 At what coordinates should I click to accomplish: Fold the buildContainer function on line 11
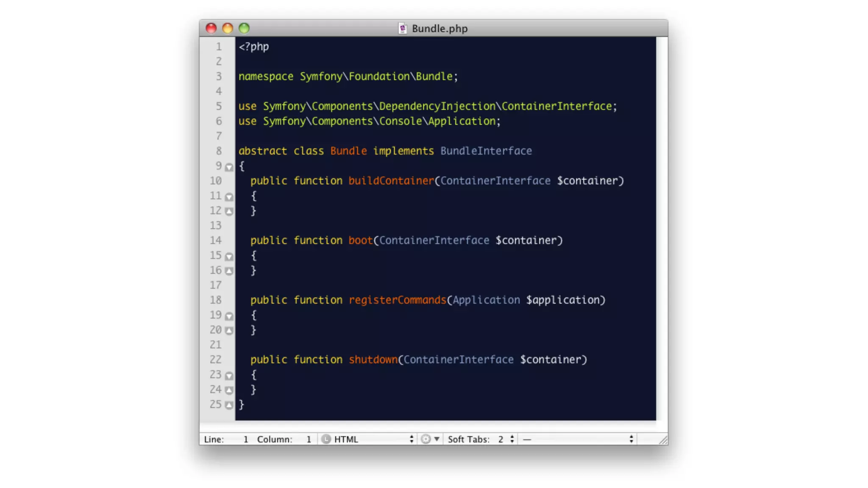coord(229,197)
